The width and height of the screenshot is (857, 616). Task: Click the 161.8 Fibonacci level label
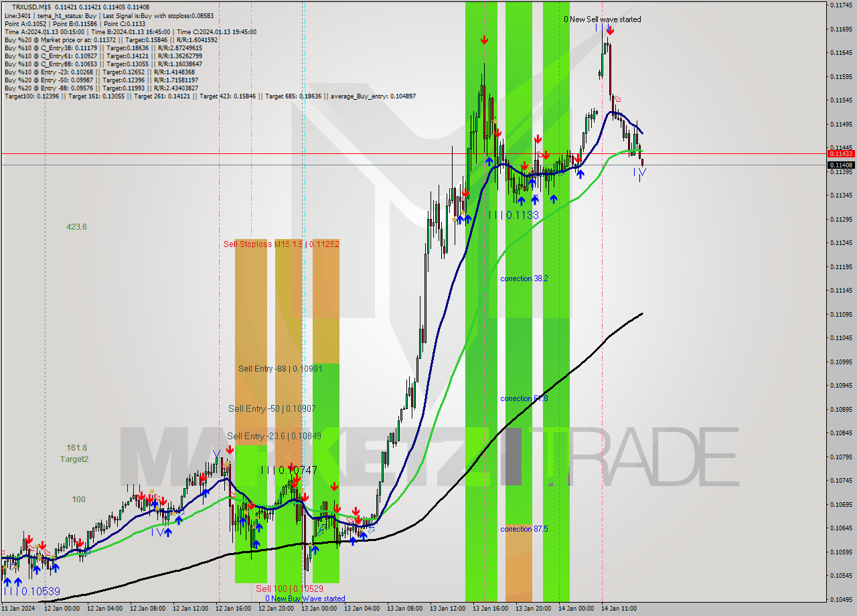click(x=76, y=448)
